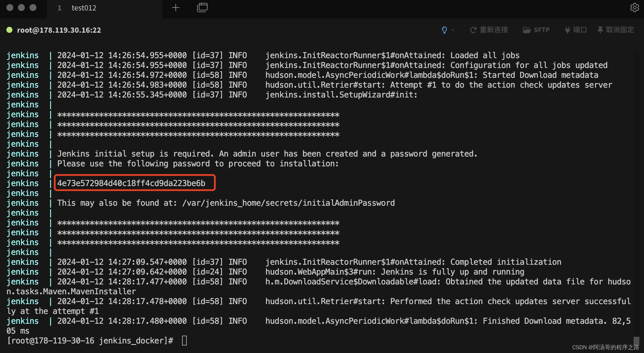The image size is (644, 353).
Task: Click 取消固定 to unpin toolbar
Action: [616, 30]
